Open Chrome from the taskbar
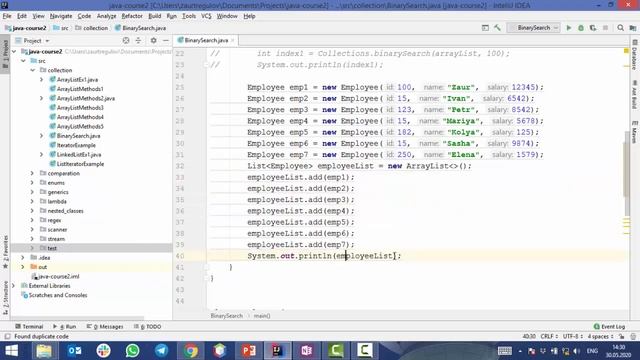This screenshot has width=640, height=360. point(190,351)
